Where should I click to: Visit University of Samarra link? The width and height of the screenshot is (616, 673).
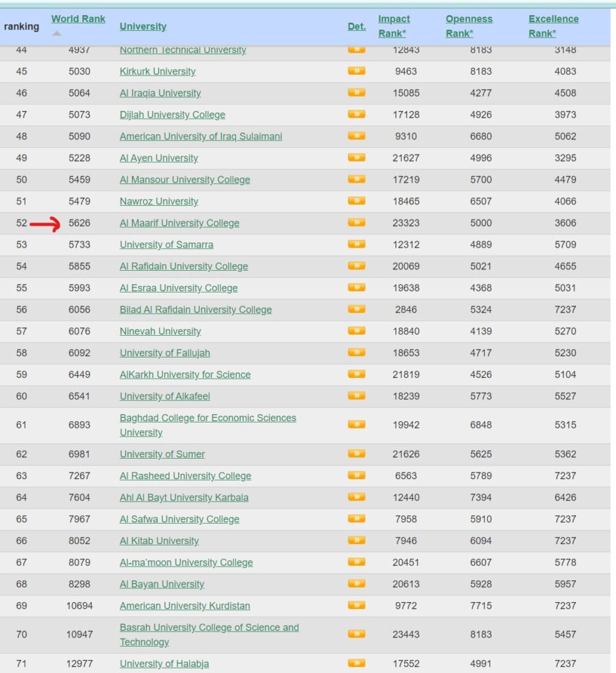(x=166, y=244)
